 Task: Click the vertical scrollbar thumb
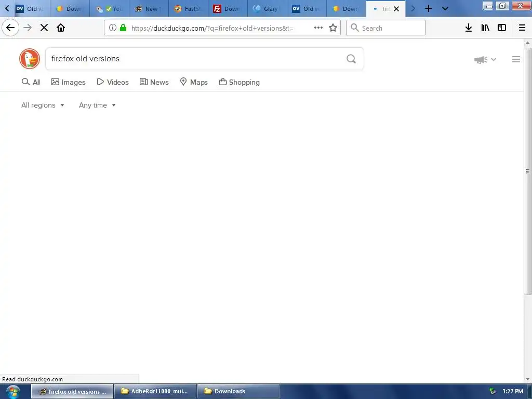pos(527,171)
